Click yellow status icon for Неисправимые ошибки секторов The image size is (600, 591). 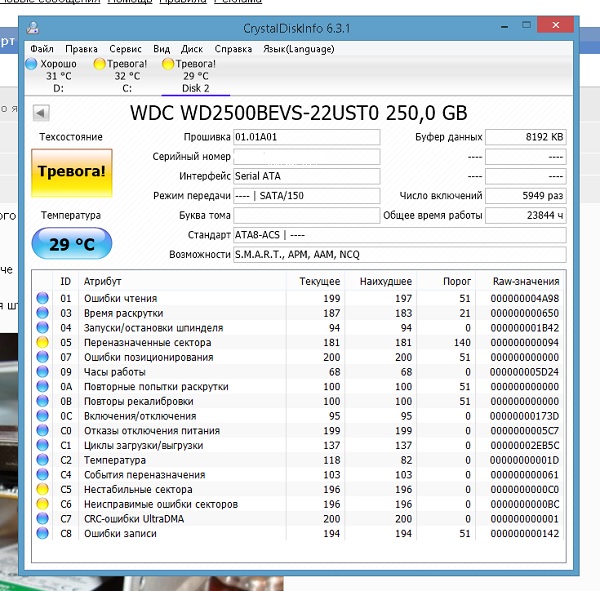tap(42, 504)
